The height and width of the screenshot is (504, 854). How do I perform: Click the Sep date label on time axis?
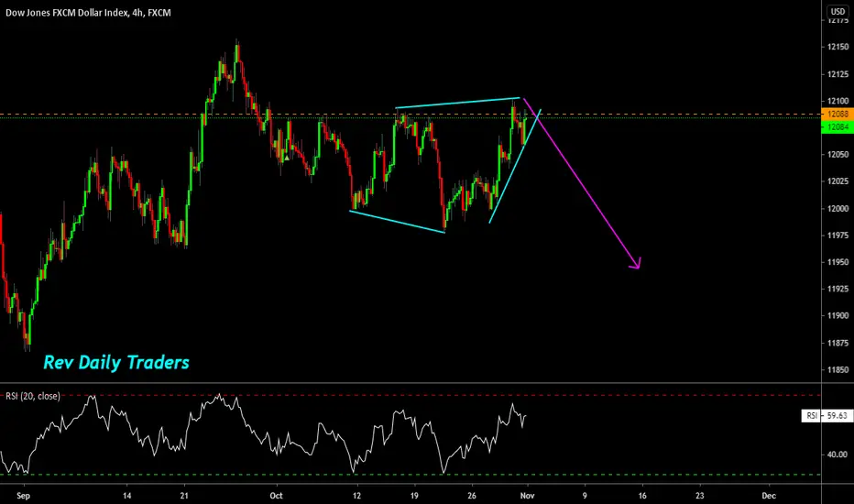(23, 496)
